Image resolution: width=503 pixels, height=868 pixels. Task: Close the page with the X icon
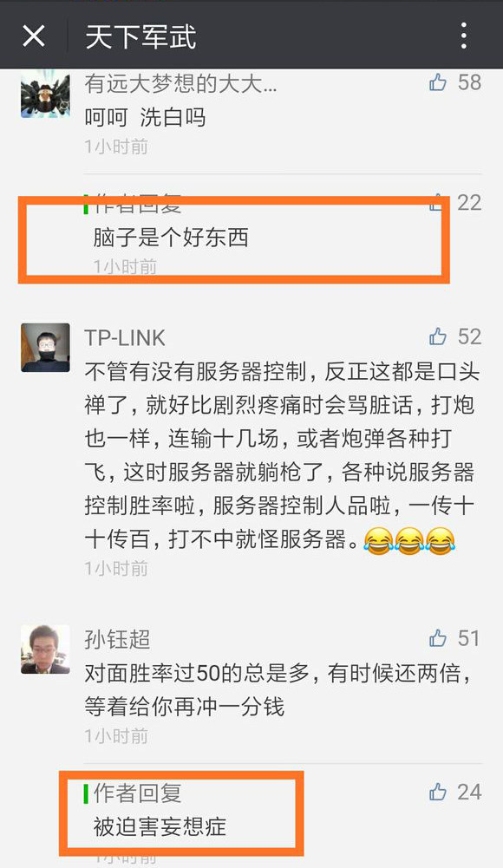(x=34, y=36)
